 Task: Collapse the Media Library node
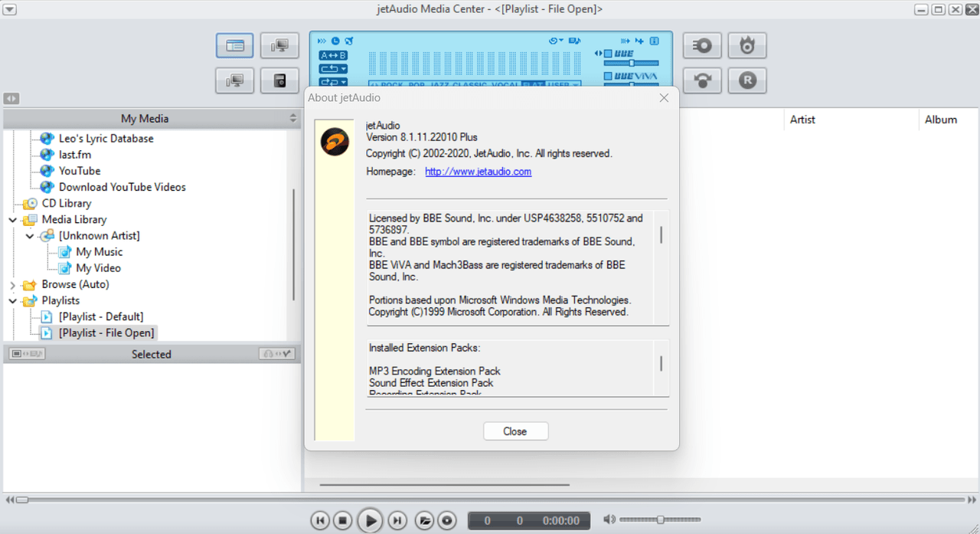12,220
